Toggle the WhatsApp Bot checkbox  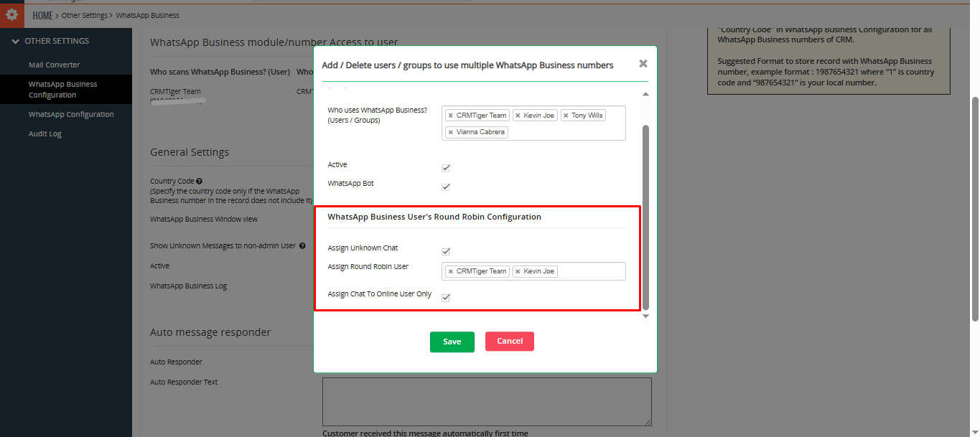[446, 187]
